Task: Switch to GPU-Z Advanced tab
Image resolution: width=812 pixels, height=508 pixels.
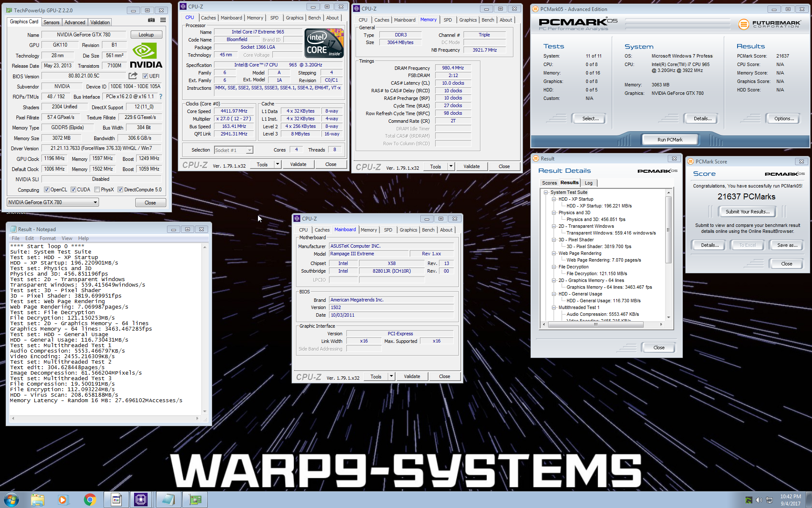Action: [75, 22]
